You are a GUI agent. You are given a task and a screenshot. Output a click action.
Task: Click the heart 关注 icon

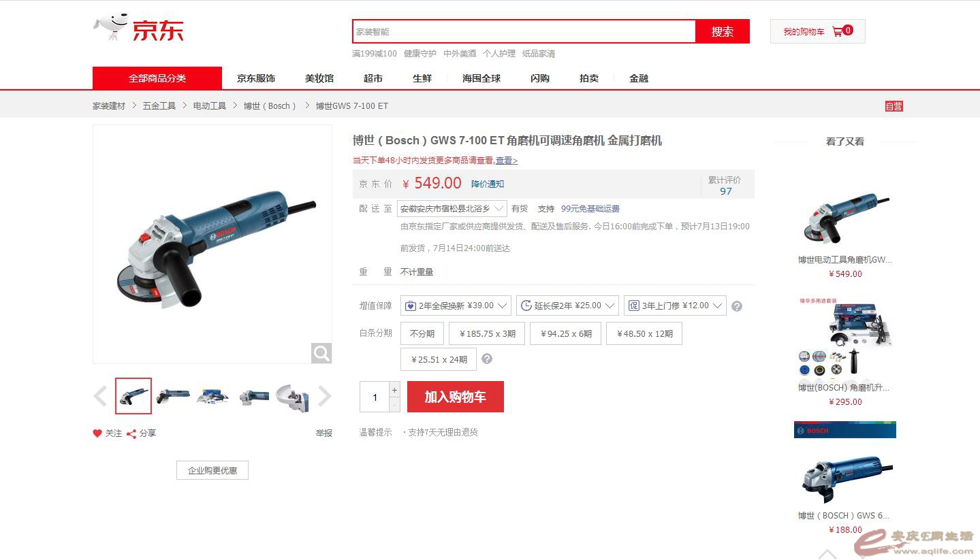[97, 433]
